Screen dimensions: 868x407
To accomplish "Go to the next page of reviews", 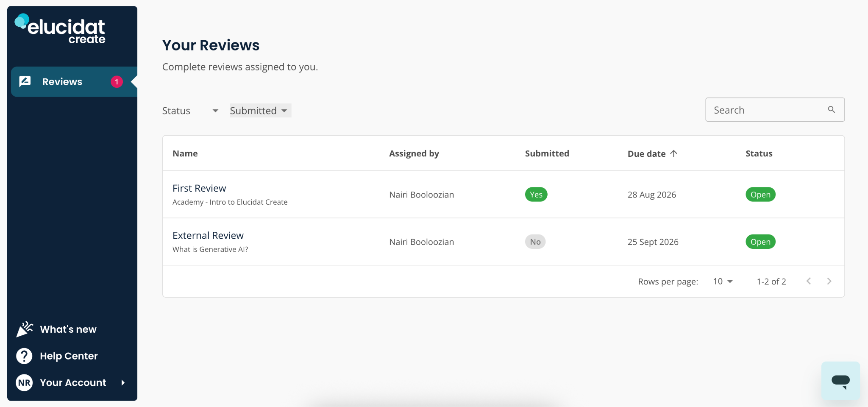I will [x=829, y=281].
